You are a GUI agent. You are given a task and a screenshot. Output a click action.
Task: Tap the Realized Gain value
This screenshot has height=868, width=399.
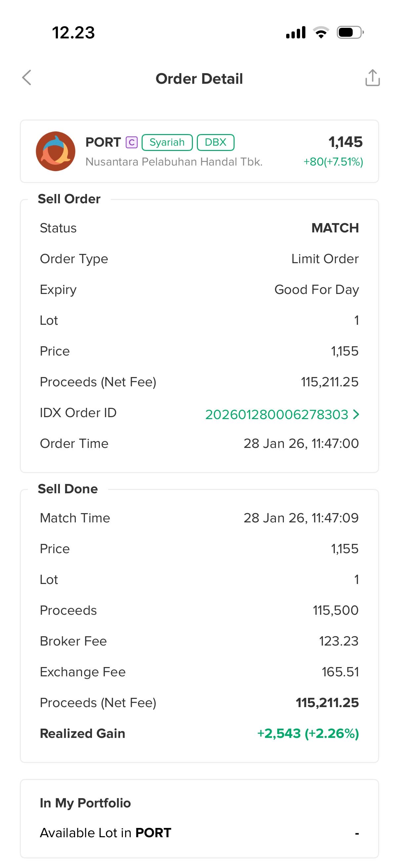pos(308,734)
